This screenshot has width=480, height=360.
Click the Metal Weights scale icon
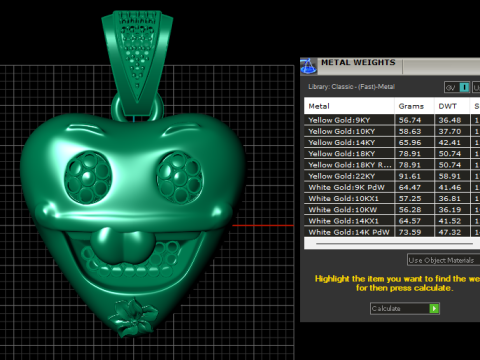308,66
